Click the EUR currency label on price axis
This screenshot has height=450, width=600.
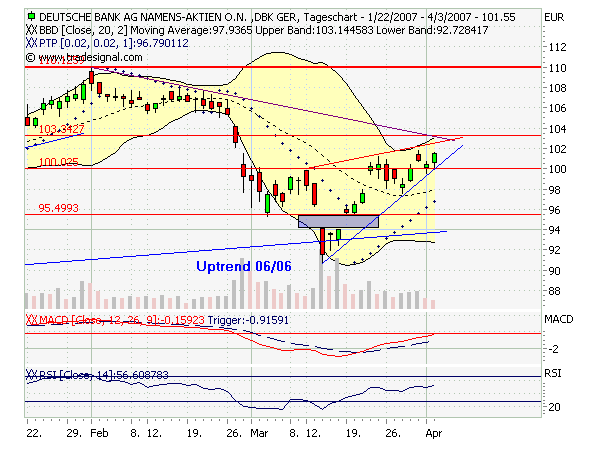(554, 18)
